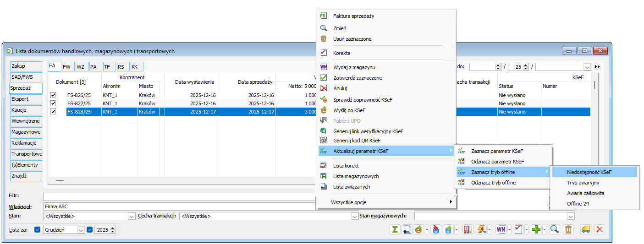The width and height of the screenshot is (644, 244).
Task: Click the red X icon in bottom toolbar
Action: [x=599, y=230]
